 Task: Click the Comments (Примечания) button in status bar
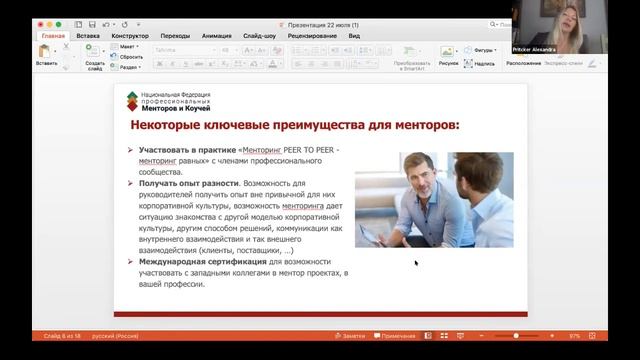coord(394,336)
